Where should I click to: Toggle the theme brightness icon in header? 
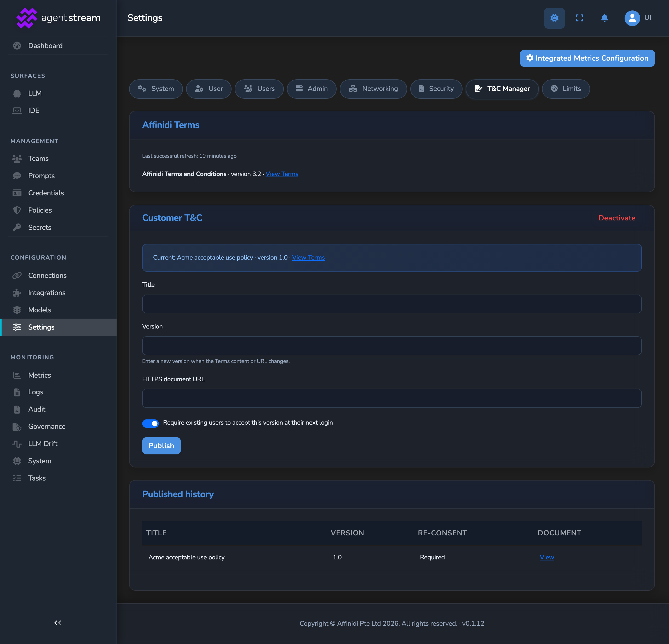554,18
